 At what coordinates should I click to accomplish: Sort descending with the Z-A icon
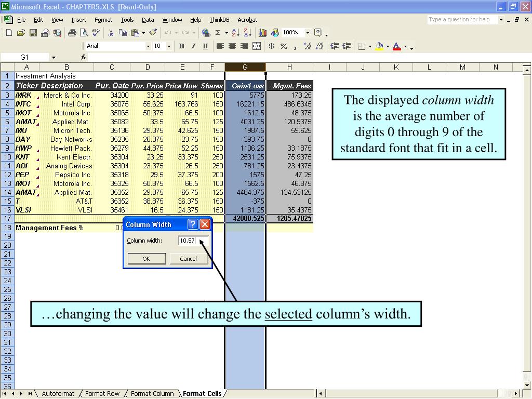[247, 33]
